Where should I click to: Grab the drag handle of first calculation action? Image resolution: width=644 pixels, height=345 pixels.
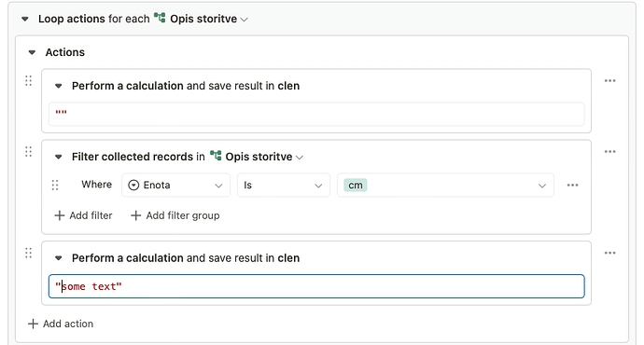coord(28,81)
